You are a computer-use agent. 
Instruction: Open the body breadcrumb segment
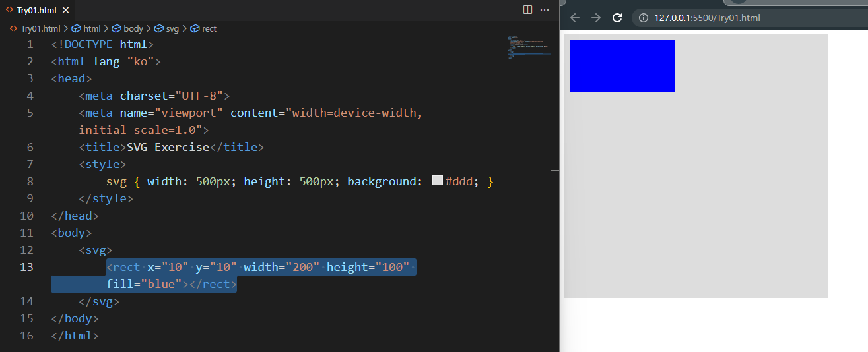127,29
